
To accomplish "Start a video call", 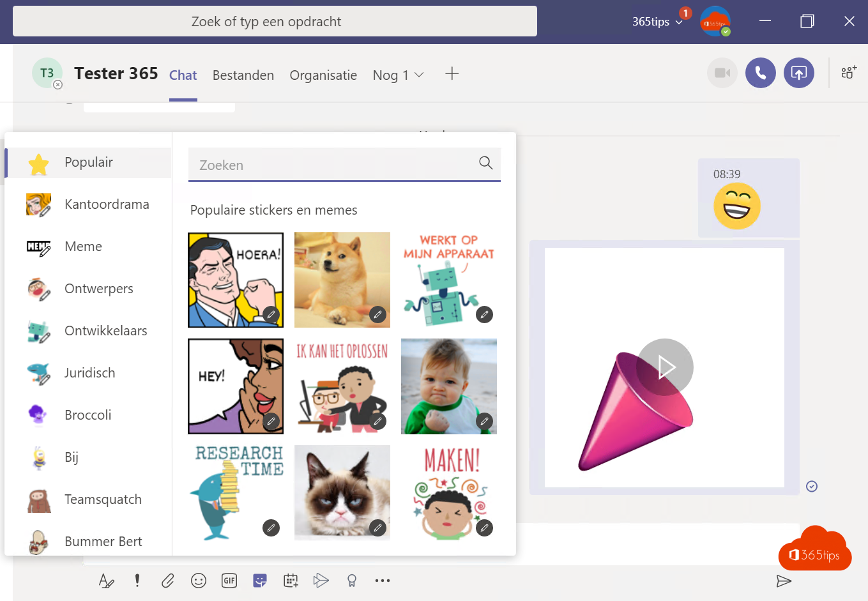I will 722,72.
